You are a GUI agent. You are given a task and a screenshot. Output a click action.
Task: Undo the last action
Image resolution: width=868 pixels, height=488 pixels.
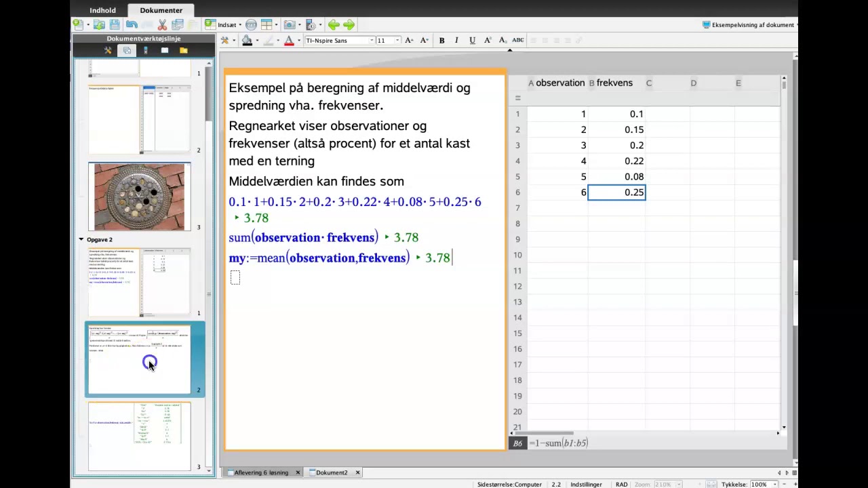click(132, 24)
